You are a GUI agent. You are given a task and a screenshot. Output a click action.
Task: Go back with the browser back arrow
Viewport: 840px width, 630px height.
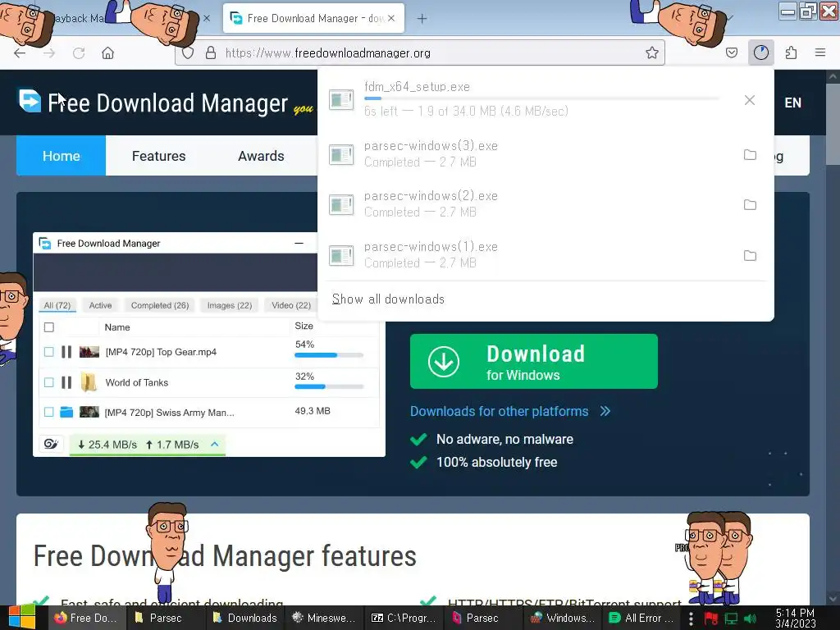pos(20,53)
